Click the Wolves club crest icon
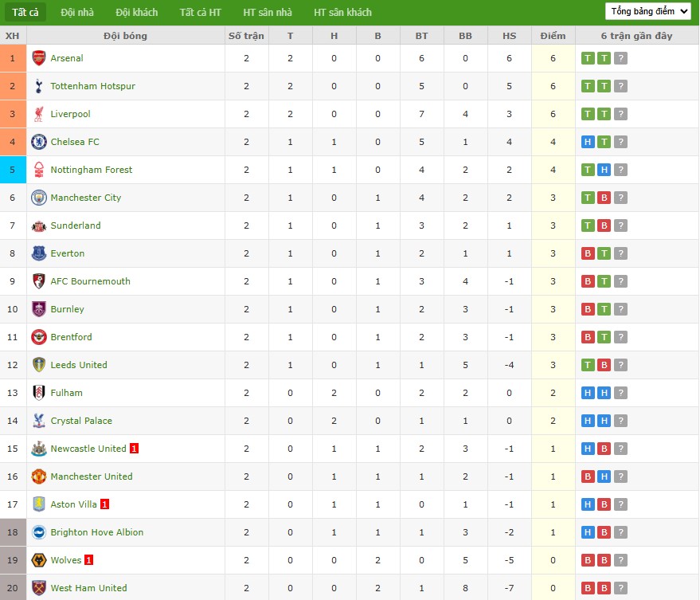700x600 pixels. [38, 560]
